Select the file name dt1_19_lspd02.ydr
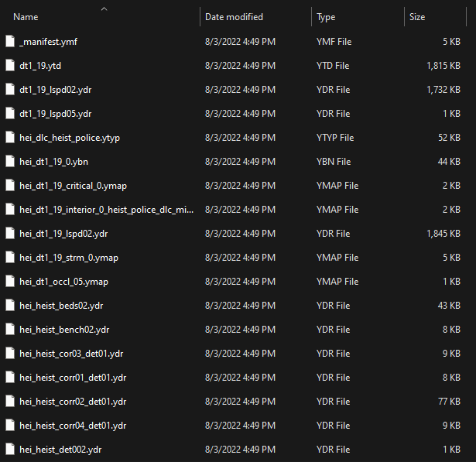 [x=55, y=90]
